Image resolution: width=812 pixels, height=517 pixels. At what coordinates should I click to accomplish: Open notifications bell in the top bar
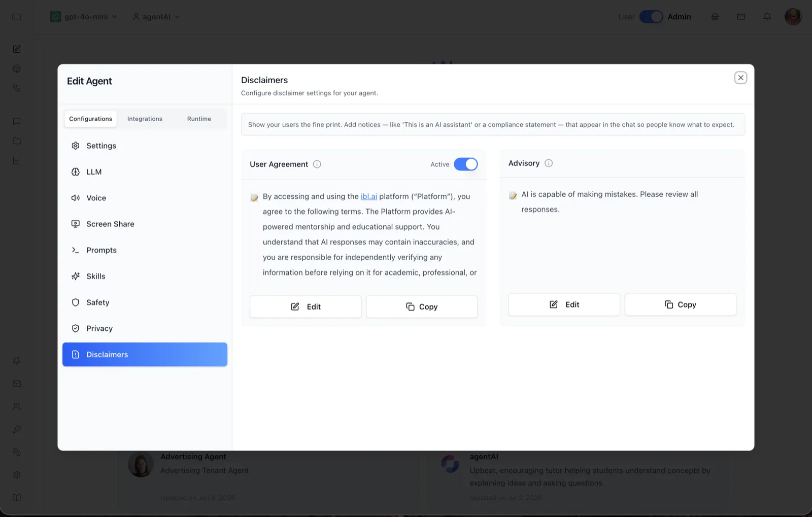[x=767, y=17]
